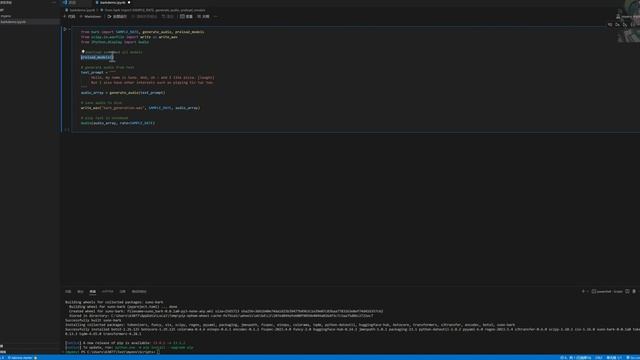Screen dimensions: 640x360
Task: Kill the terminal with trash icon
Action: point(634,291)
